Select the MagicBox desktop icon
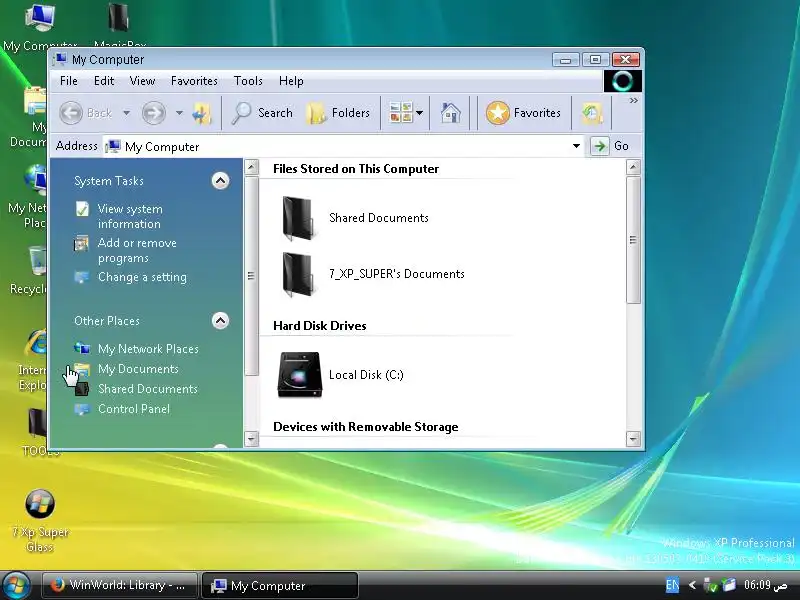 click(118, 18)
